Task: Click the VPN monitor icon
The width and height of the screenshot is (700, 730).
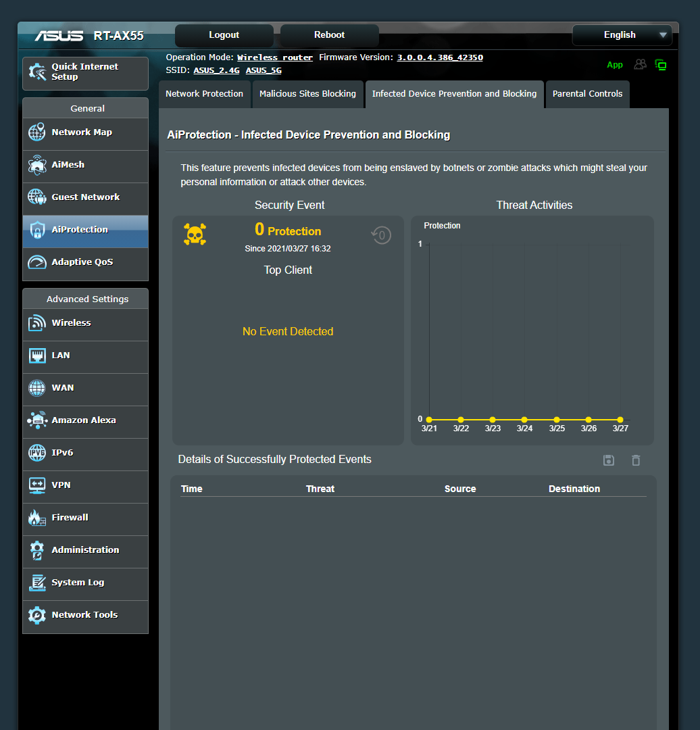Action: (x=36, y=485)
